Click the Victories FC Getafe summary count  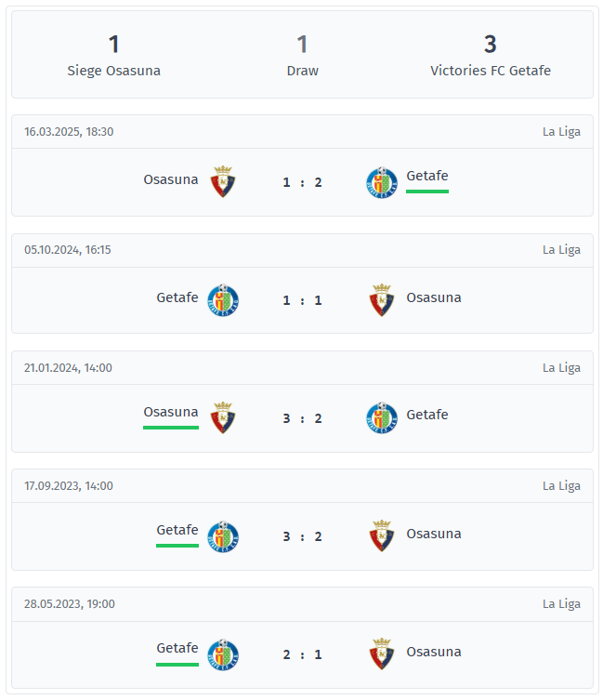(490, 45)
